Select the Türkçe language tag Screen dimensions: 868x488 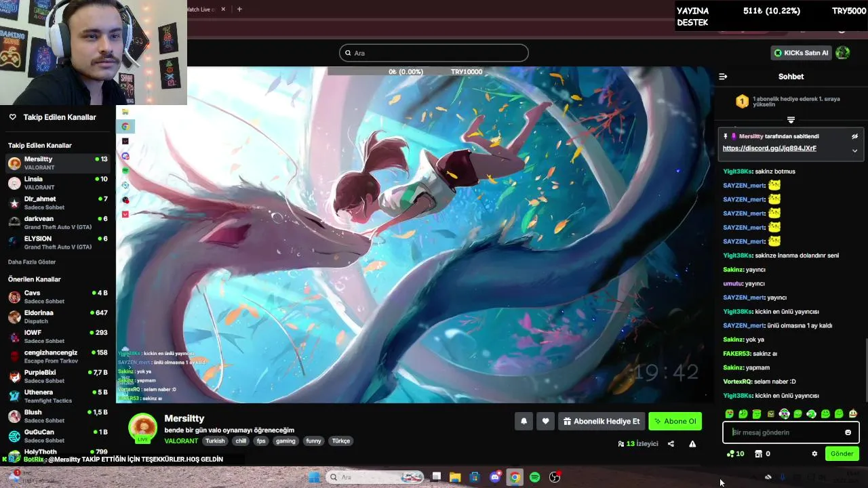[x=340, y=441]
